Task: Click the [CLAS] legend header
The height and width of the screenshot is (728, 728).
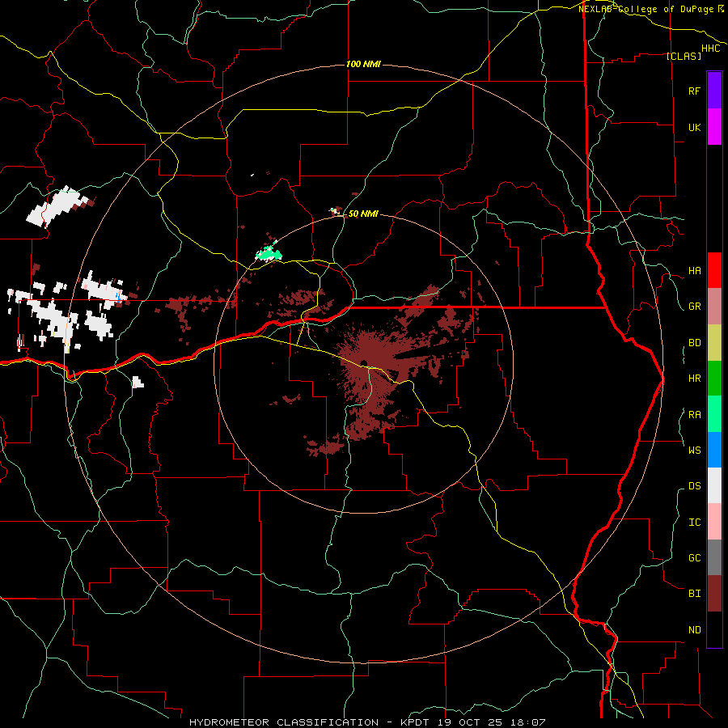Action: [684, 56]
